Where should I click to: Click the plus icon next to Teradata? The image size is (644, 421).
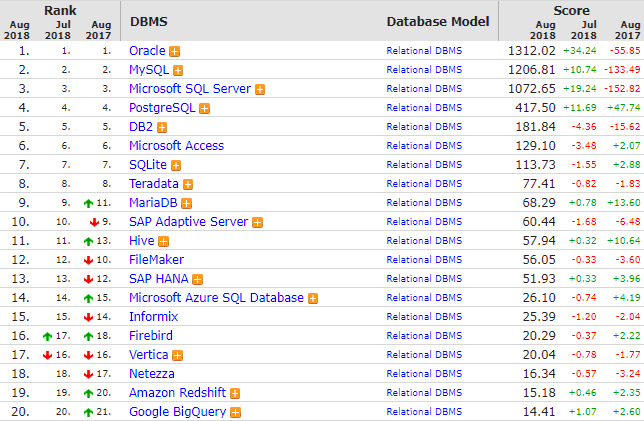point(188,184)
